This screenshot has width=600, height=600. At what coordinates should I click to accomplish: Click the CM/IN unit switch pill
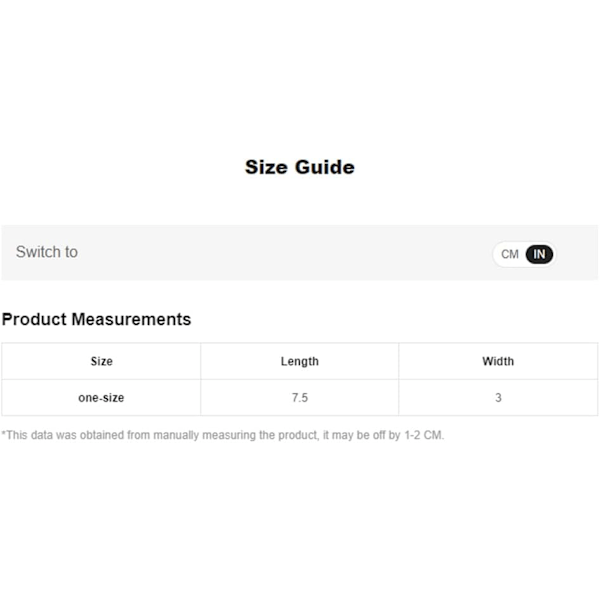pyautogui.click(x=524, y=254)
